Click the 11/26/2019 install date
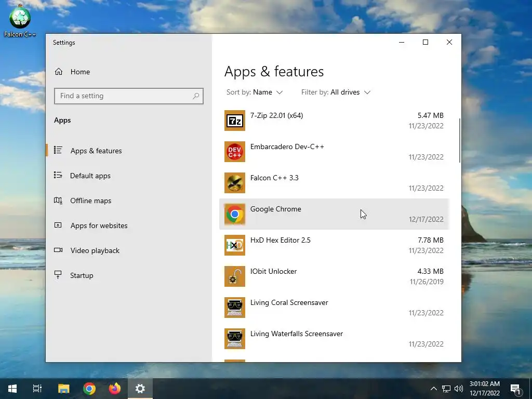 pyautogui.click(x=427, y=282)
